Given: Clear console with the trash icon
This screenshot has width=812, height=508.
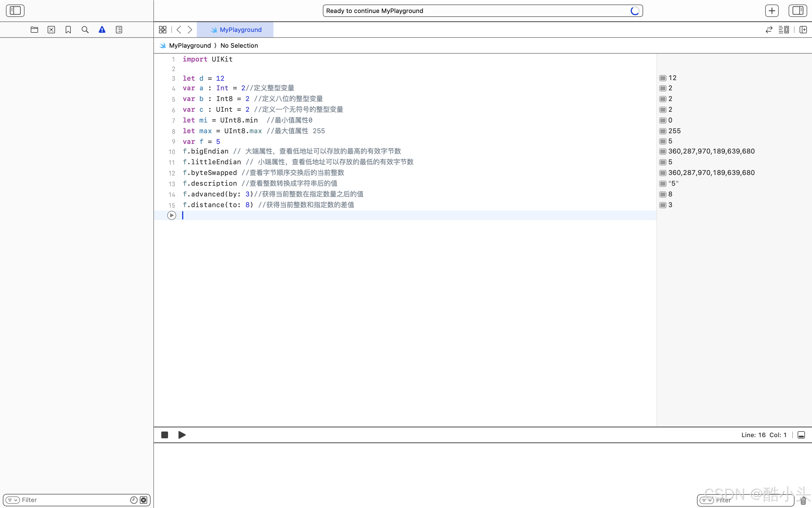Looking at the screenshot, I should pos(803,500).
